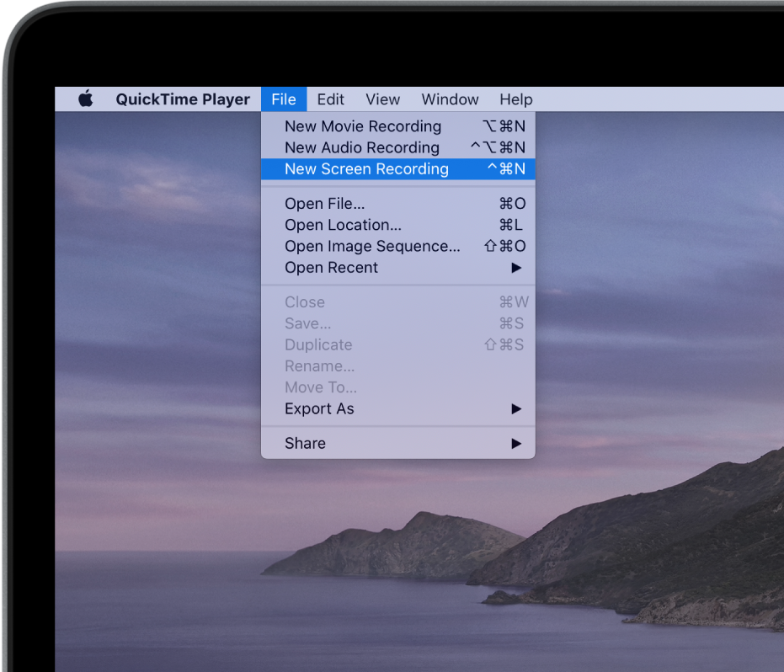The height and width of the screenshot is (672, 784).
Task: Expand the Share submenu
Action: (306, 444)
